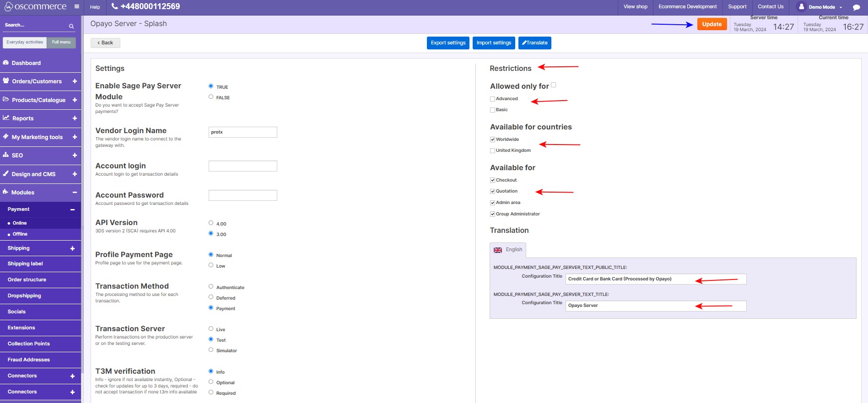Click the Design and CMS brush icon
The image size is (868, 403).
click(6, 173)
